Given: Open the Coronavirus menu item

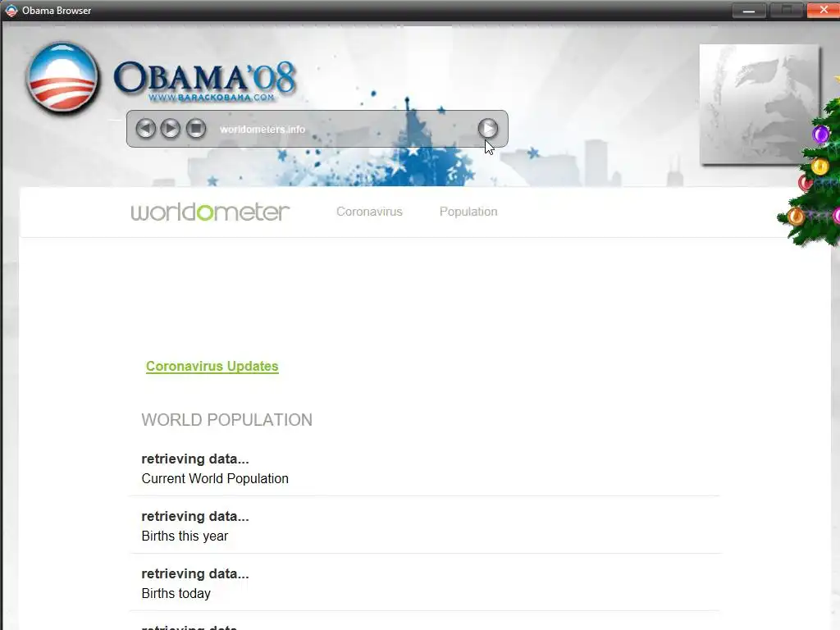Looking at the screenshot, I should [x=369, y=212].
